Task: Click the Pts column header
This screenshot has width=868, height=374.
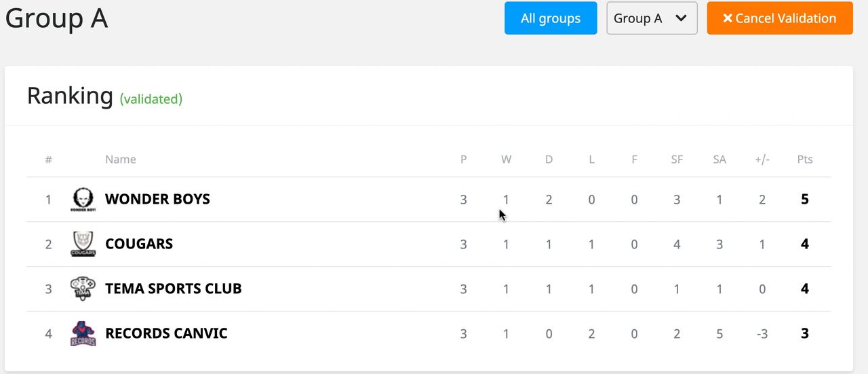Action: click(805, 160)
